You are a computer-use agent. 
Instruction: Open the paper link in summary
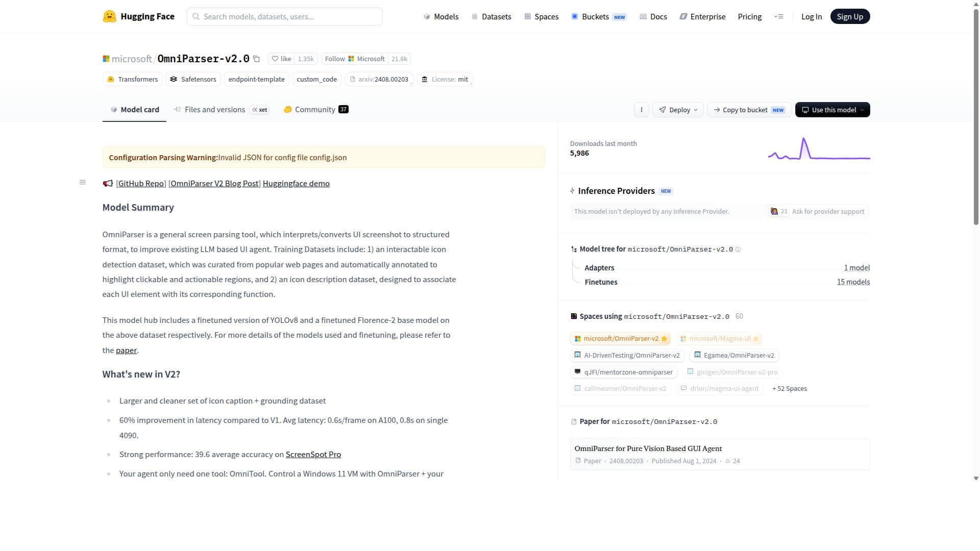coord(126,350)
